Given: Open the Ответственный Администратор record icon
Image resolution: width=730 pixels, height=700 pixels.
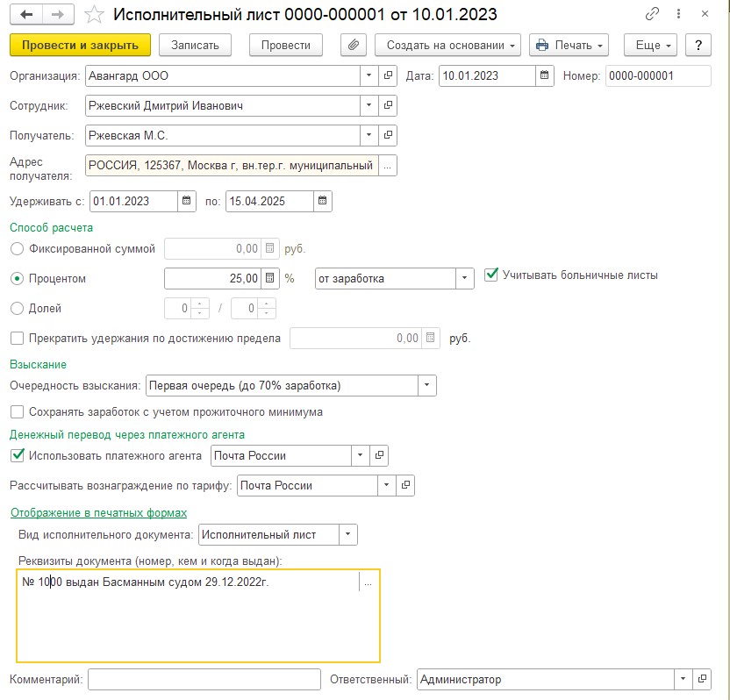Looking at the screenshot, I should (702, 679).
